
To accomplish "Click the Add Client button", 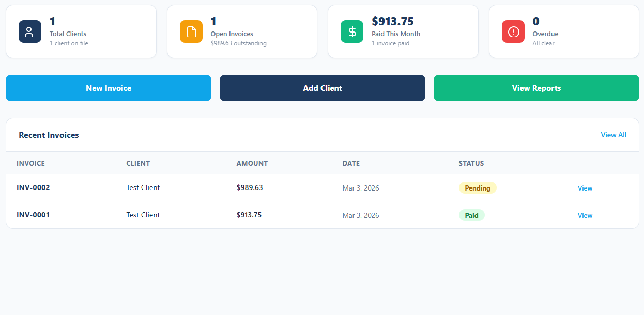I will click(x=322, y=88).
